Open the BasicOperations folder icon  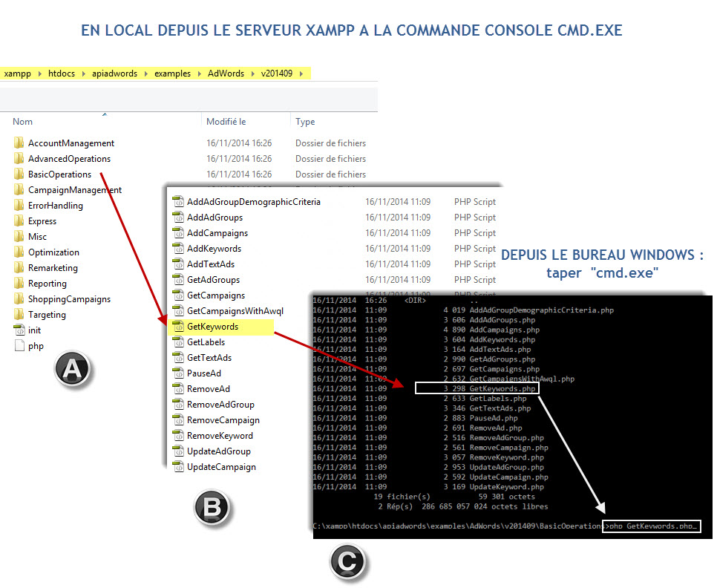click(x=19, y=174)
